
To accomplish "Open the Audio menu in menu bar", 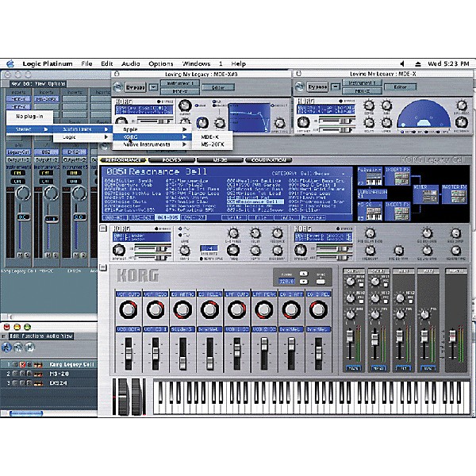I will (x=131, y=63).
